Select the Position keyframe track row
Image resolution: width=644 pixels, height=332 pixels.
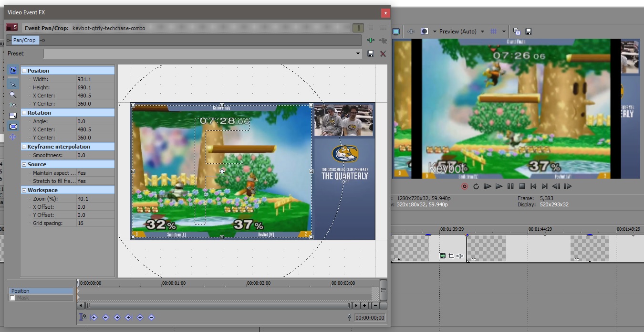[x=42, y=291]
